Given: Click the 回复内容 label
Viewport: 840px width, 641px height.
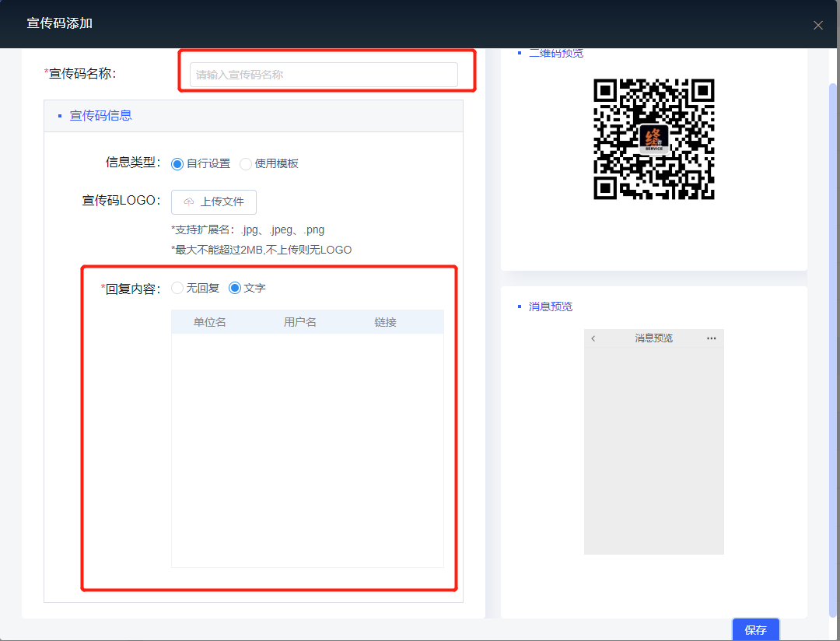Looking at the screenshot, I should tap(131, 289).
